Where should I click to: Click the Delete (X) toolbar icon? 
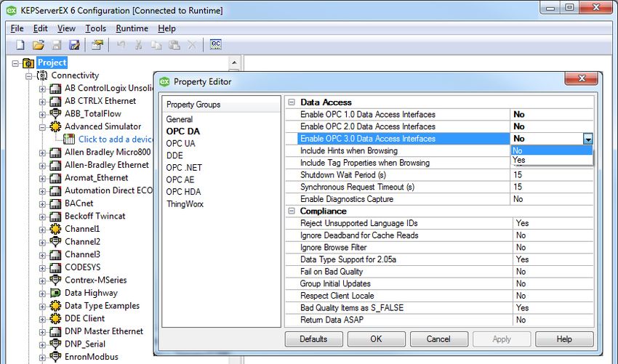pos(192,45)
